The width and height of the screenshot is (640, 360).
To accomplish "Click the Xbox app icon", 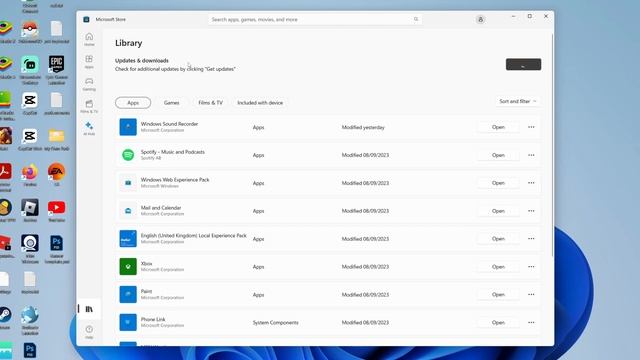I will click(128, 267).
